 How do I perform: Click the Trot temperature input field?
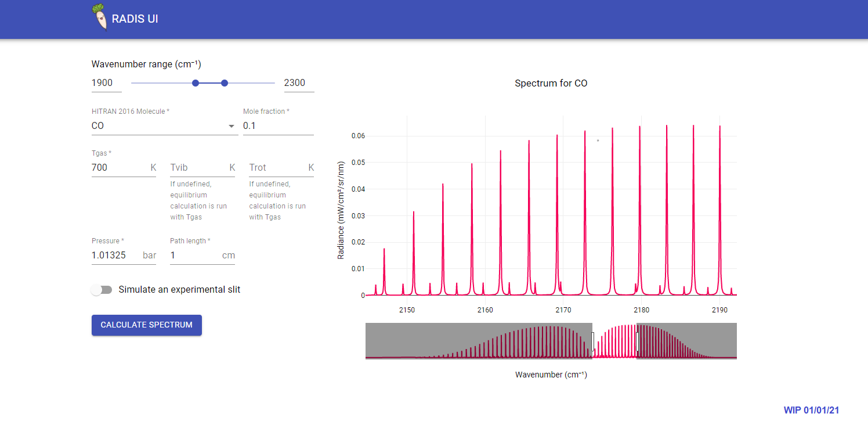[281, 168]
